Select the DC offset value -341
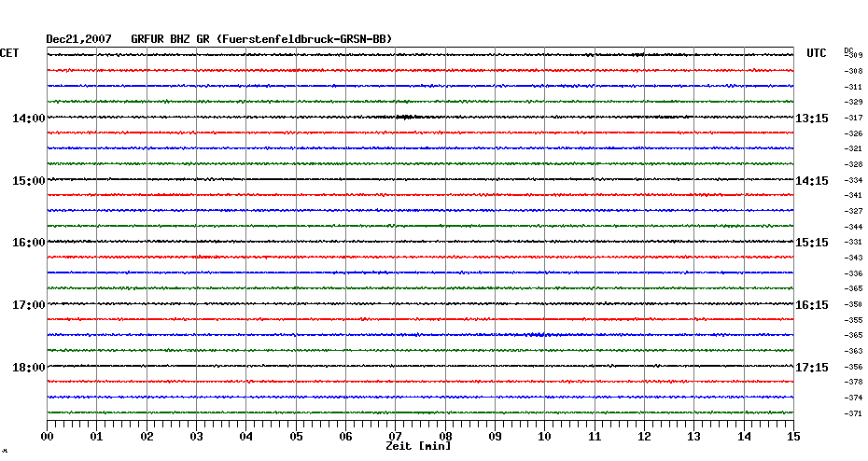This screenshot has height=461, width=868. point(854,195)
